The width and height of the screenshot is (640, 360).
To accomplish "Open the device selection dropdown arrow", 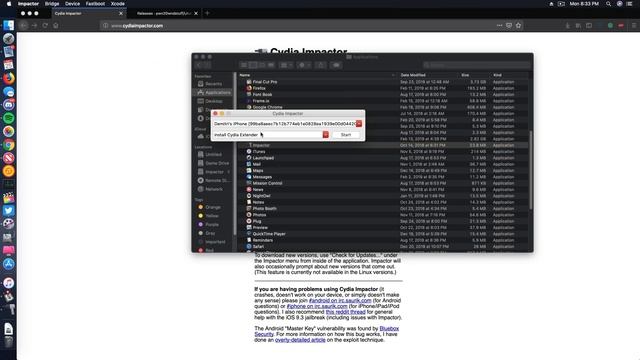I will coord(359,123).
